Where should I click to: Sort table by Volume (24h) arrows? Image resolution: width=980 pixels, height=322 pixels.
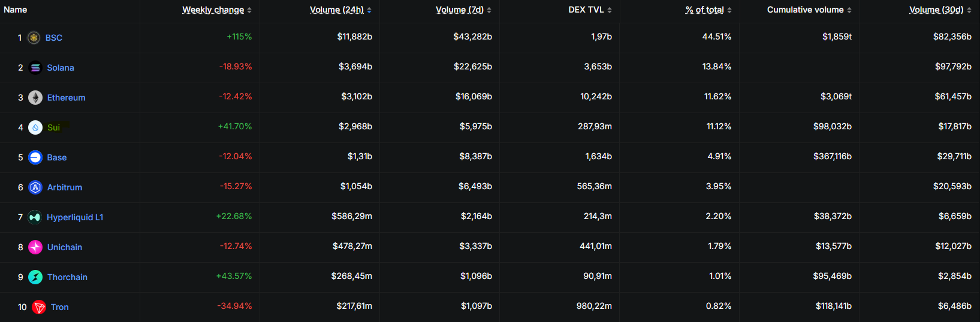pos(369,10)
